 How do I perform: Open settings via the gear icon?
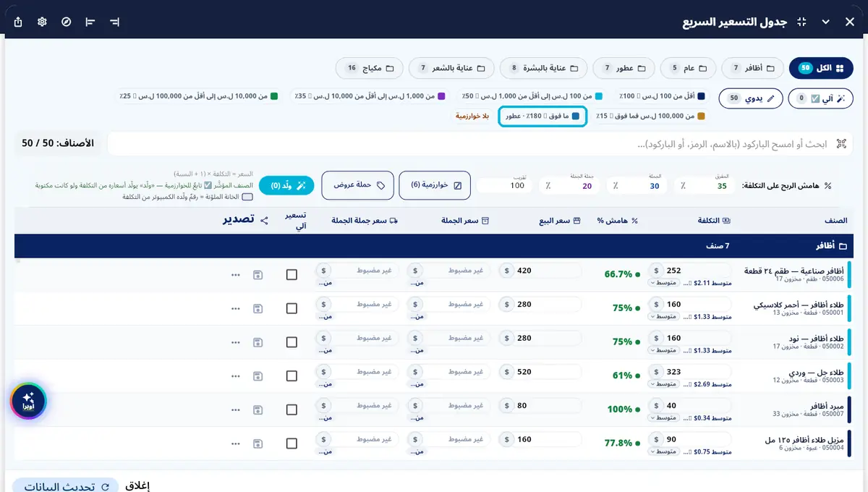tap(43, 22)
